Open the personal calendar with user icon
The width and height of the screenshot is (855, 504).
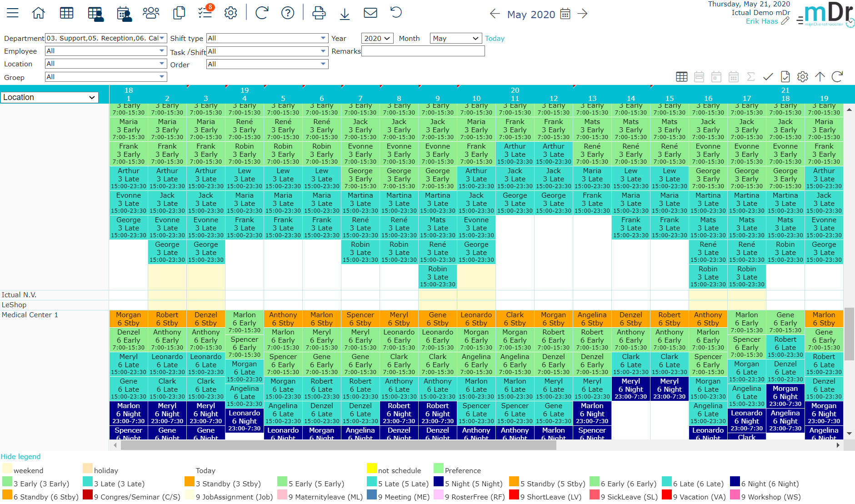tap(124, 13)
